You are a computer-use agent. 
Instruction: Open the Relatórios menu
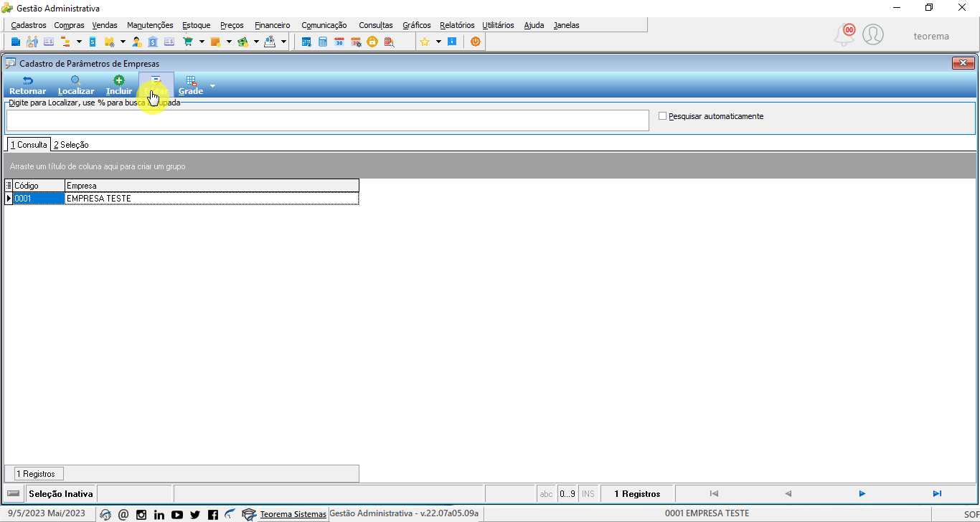pyautogui.click(x=457, y=25)
